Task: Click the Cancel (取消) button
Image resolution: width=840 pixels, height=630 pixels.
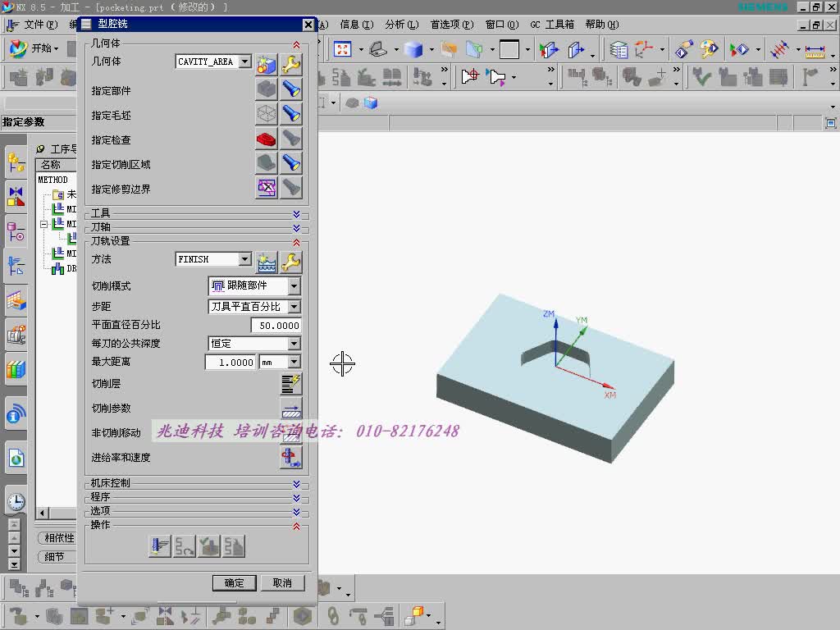Action: (x=282, y=583)
